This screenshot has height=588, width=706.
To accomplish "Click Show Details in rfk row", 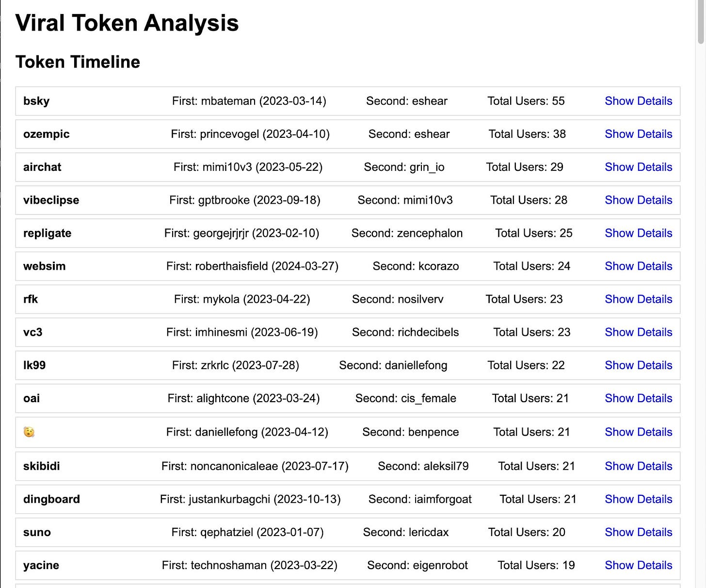I will pos(638,299).
